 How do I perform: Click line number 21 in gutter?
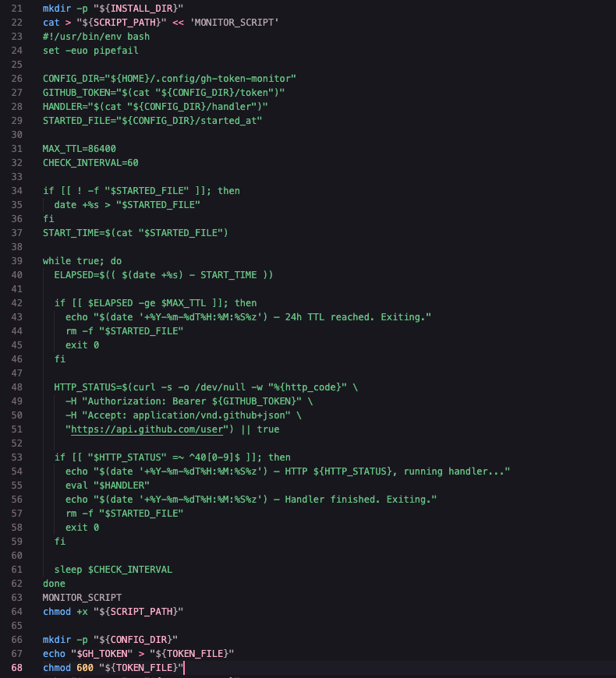(17, 9)
